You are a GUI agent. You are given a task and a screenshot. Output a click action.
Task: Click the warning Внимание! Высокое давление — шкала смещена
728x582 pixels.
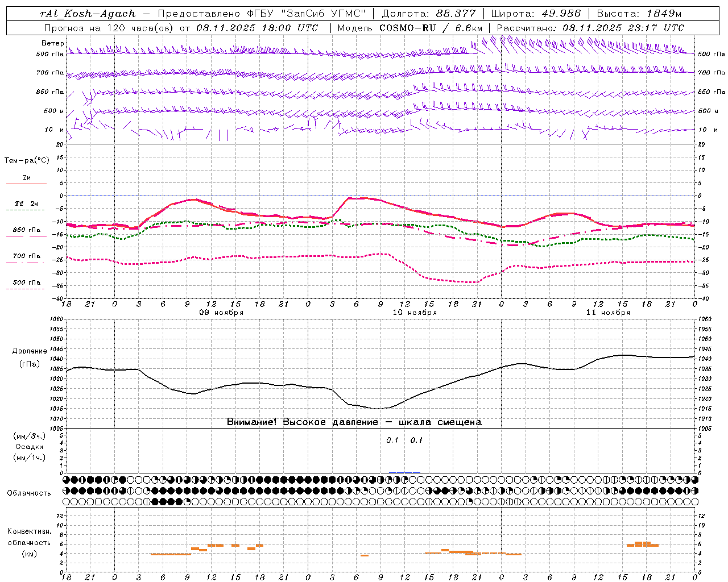[x=354, y=422]
